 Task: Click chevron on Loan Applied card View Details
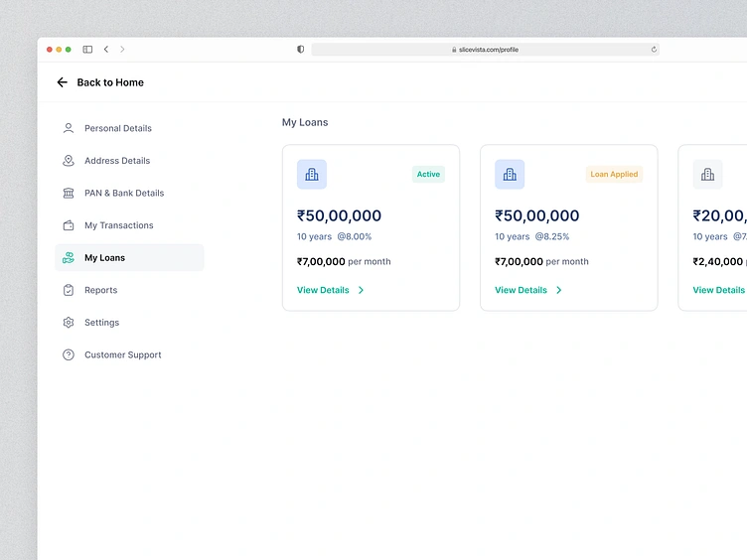559,290
